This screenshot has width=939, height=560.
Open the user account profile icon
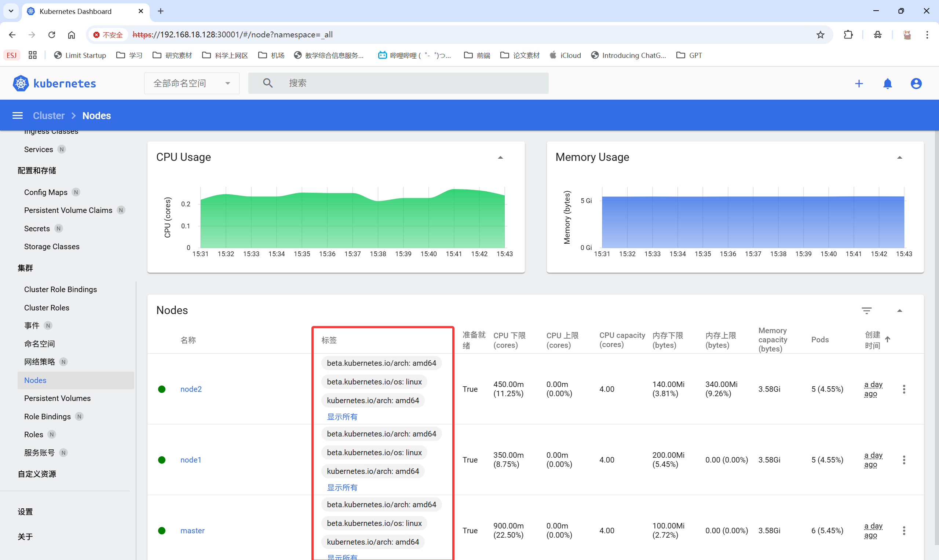(916, 84)
